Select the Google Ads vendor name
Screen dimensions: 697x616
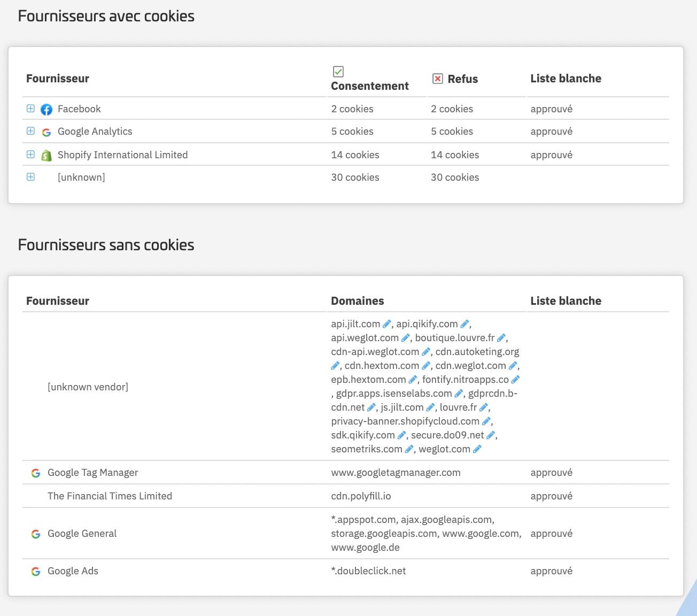coord(73,571)
